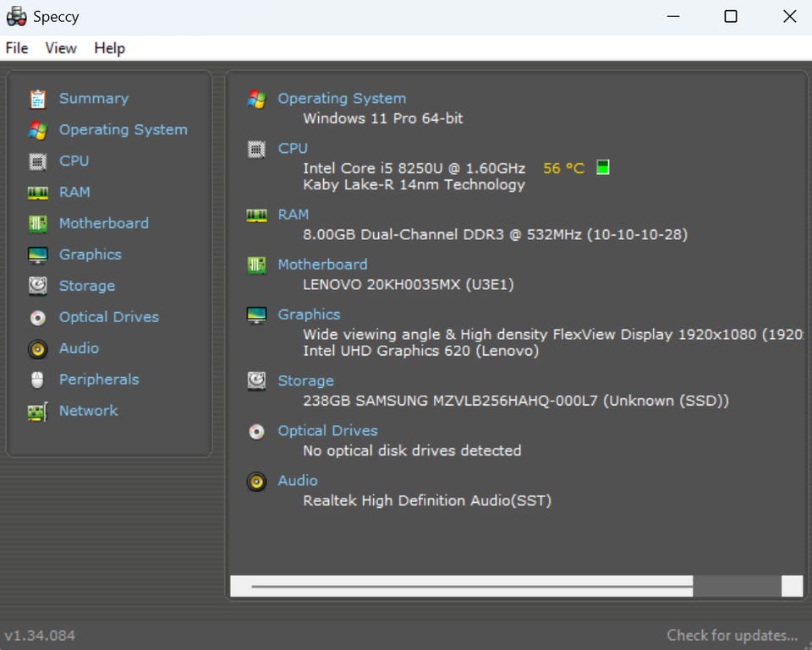
Task: Click the FlexView Display 1920x1080 text line
Action: (553, 335)
